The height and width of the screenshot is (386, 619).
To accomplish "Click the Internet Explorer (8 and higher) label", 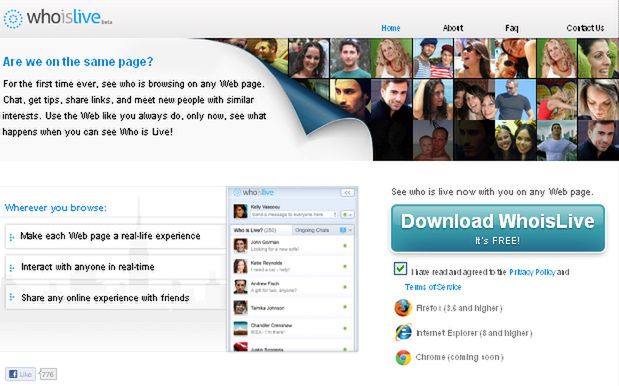I will click(474, 333).
